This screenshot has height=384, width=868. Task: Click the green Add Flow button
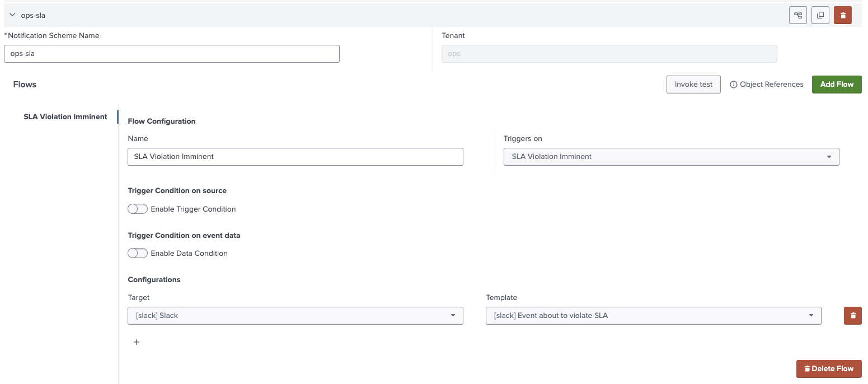837,85
